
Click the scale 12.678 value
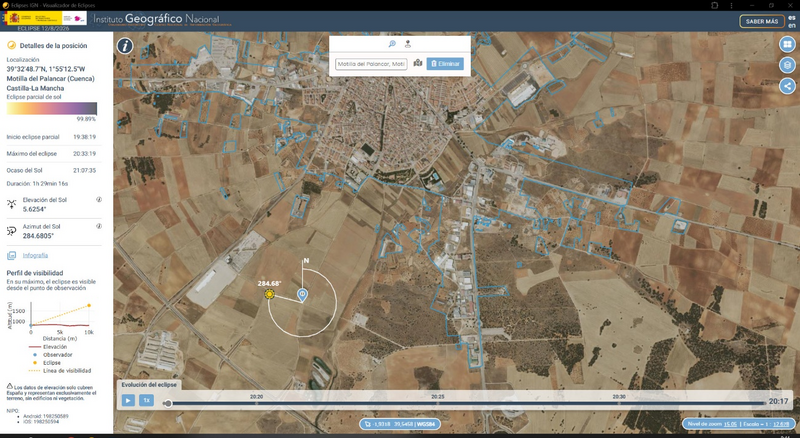(x=781, y=424)
